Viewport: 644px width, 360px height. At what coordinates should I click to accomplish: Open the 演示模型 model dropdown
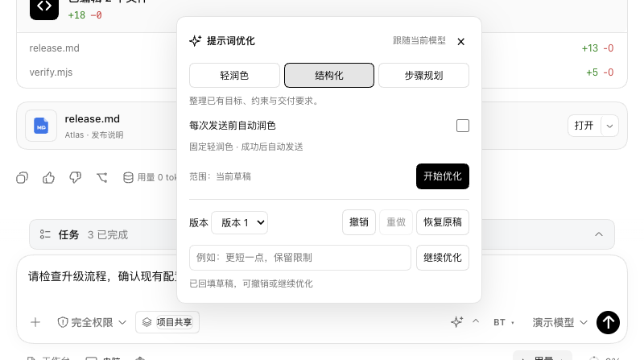[559, 322]
